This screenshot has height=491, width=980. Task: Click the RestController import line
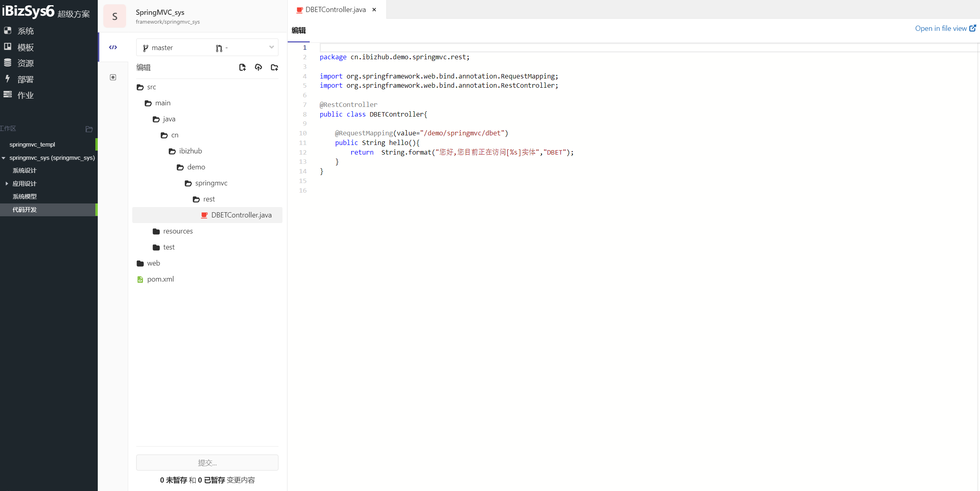point(439,85)
